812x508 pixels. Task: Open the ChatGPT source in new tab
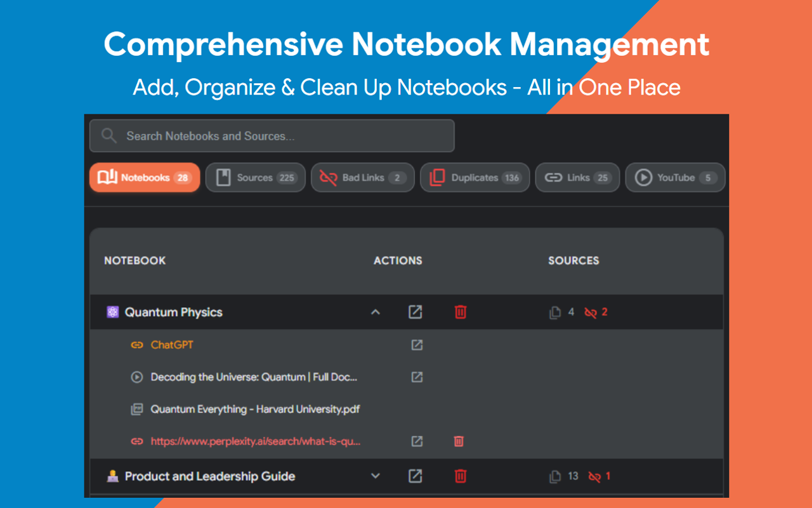click(416, 345)
